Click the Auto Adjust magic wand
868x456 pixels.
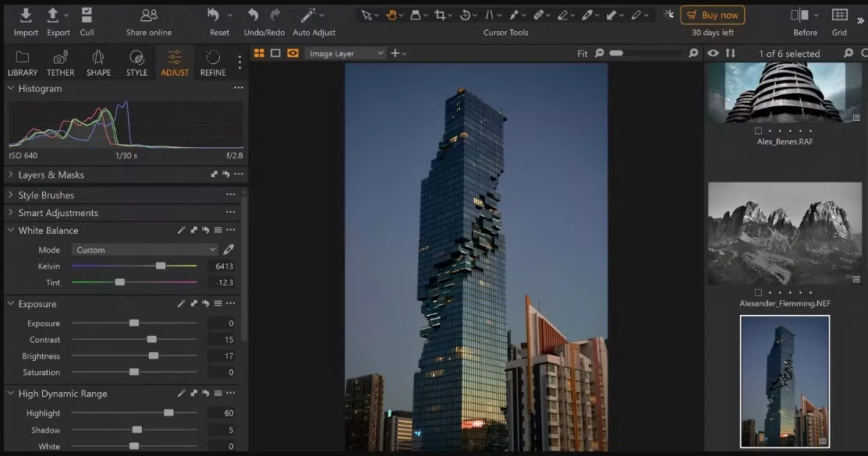tap(310, 16)
